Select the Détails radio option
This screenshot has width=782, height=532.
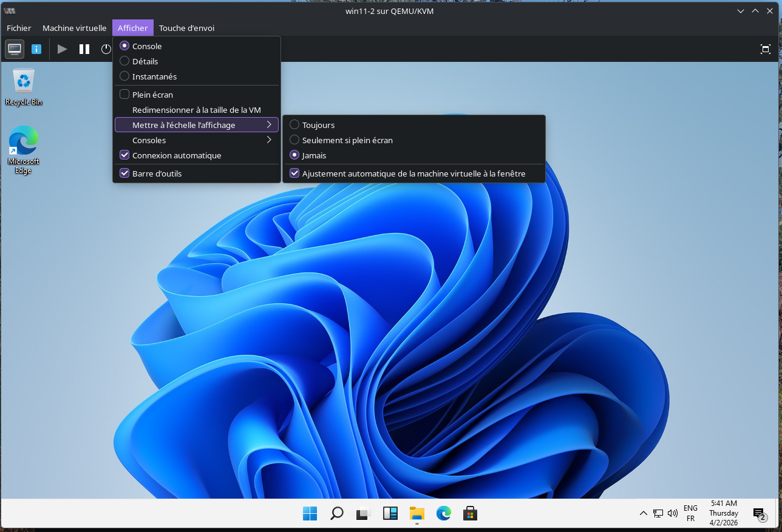tap(145, 61)
